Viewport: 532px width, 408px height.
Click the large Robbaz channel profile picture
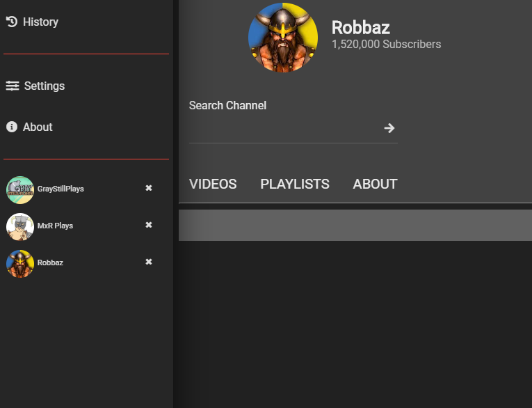283,38
